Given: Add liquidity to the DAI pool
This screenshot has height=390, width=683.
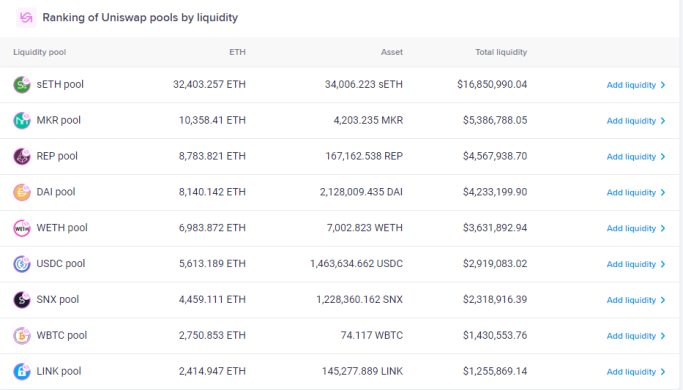Looking at the screenshot, I should (636, 193).
